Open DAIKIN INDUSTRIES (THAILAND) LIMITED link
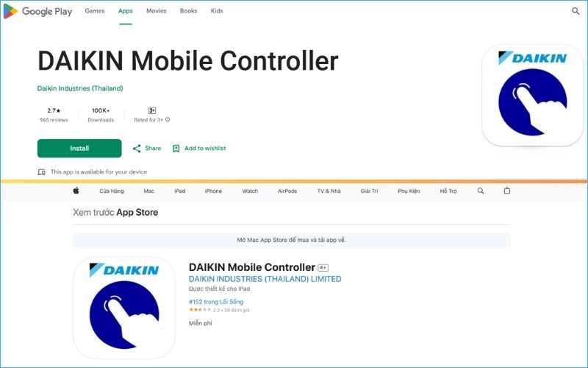Image resolution: width=588 pixels, height=368 pixels. pyautogui.click(x=265, y=280)
